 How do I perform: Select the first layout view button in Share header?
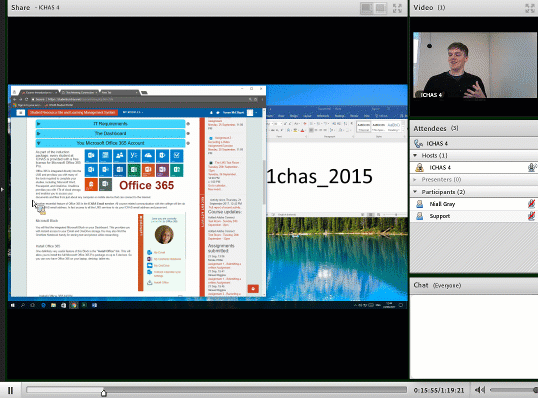pyautogui.click(x=367, y=8)
